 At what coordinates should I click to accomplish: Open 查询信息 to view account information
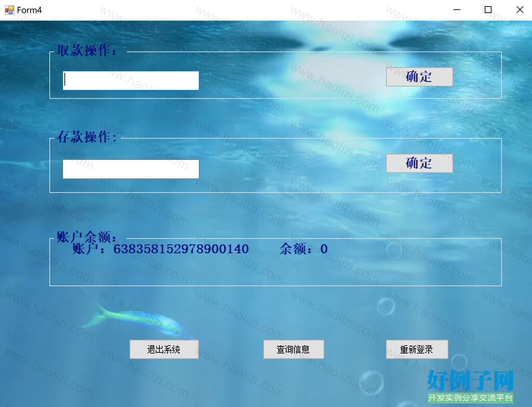coord(293,349)
